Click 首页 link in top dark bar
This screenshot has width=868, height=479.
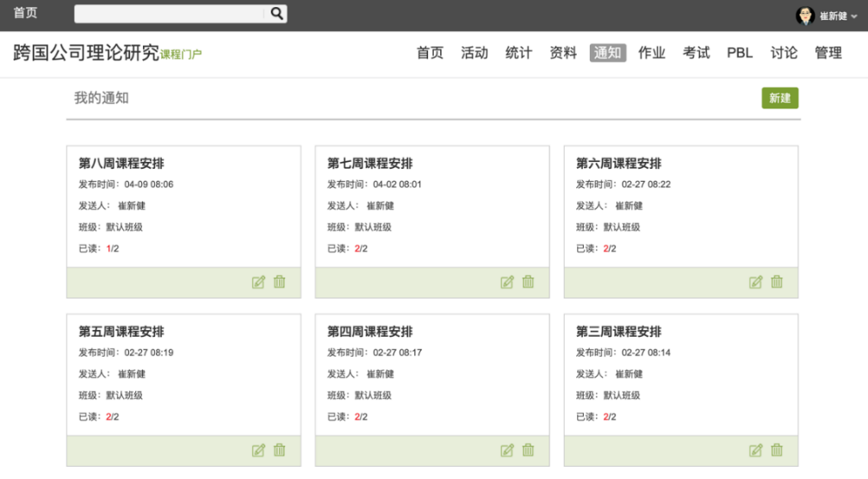click(x=25, y=14)
